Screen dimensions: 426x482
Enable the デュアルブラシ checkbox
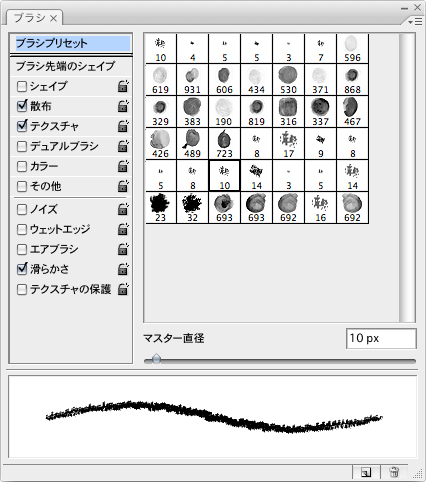click(22, 146)
